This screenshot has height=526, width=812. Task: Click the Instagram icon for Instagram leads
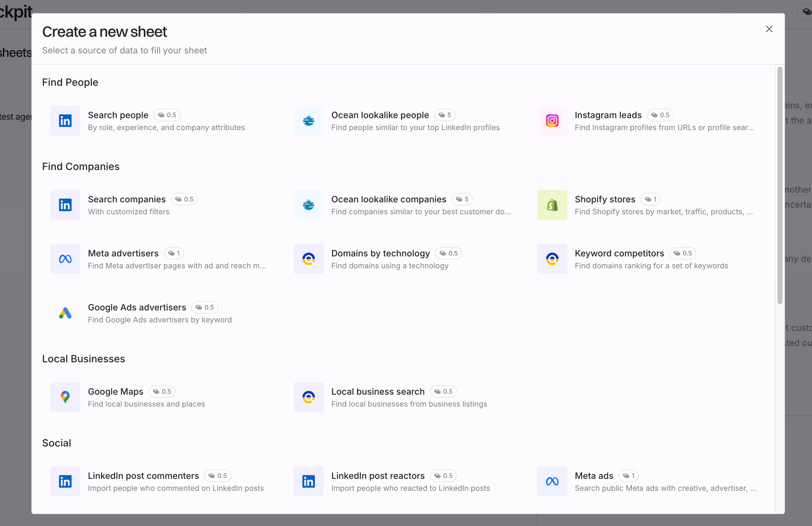552,120
